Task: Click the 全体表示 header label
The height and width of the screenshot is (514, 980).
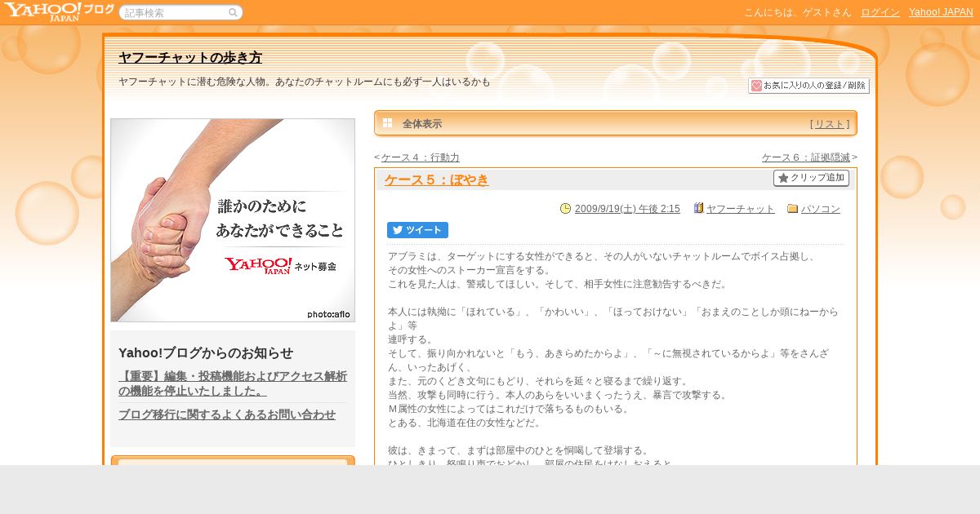Action: [x=422, y=124]
